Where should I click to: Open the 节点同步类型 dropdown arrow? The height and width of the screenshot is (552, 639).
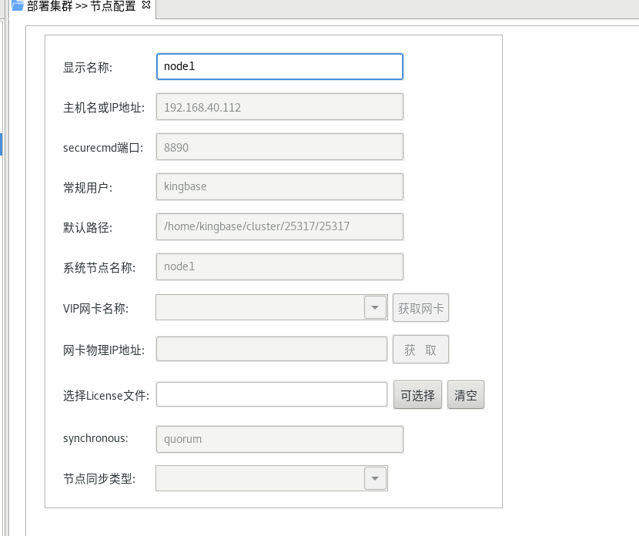pos(375,479)
